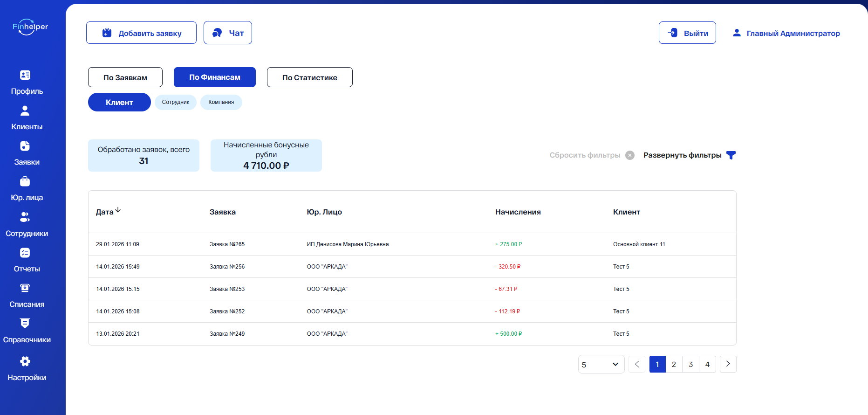Viewport: 868px width, 415px height.
Task: Expand filters with Развернуть фильтры
Action: 690,155
